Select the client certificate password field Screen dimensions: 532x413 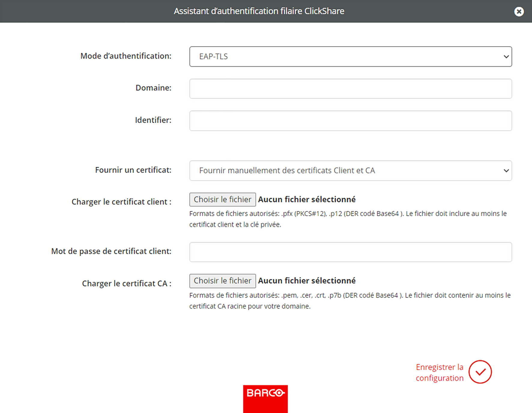coord(351,252)
